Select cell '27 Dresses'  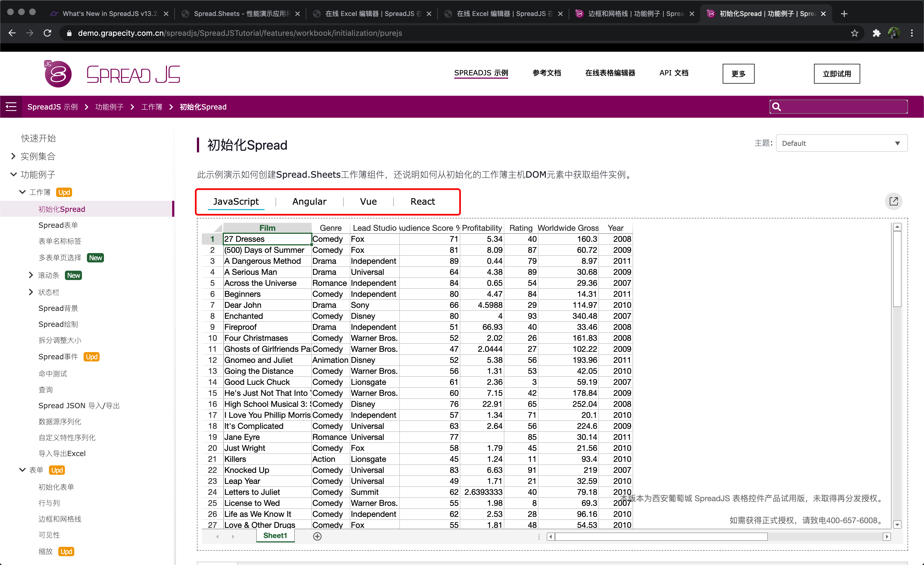(267, 239)
